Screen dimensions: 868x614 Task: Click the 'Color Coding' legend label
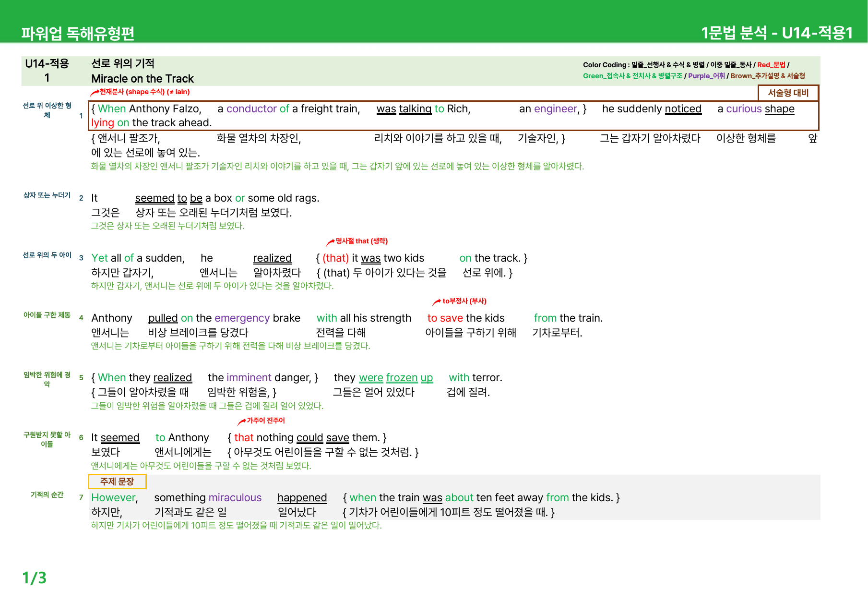pos(605,65)
